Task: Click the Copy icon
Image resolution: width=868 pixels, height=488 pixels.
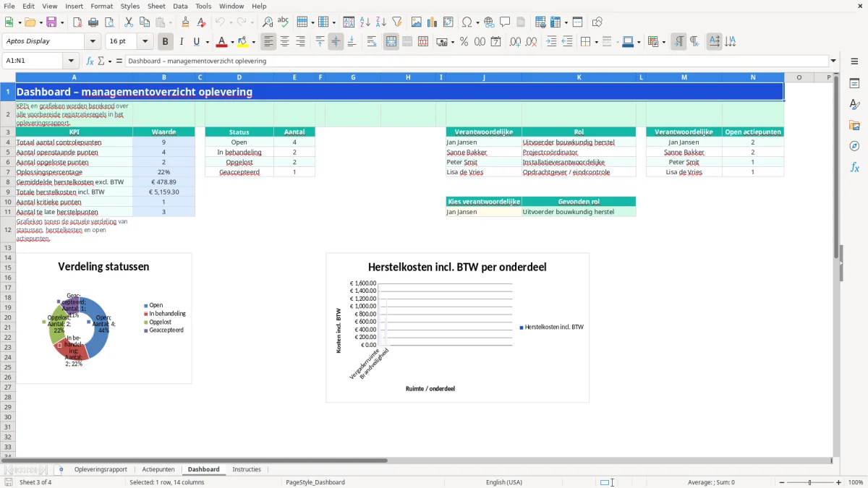Action: pyautogui.click(x=144, y=22)
